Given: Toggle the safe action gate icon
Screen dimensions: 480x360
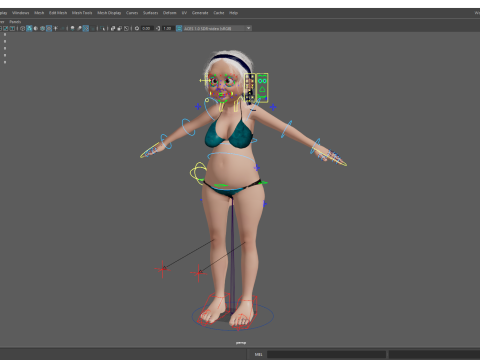Looking at the screenshot, I should tap(6, 28).
